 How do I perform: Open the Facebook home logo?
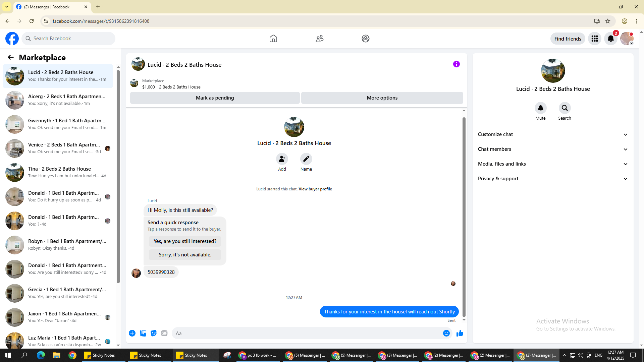(x=12, y=39)
